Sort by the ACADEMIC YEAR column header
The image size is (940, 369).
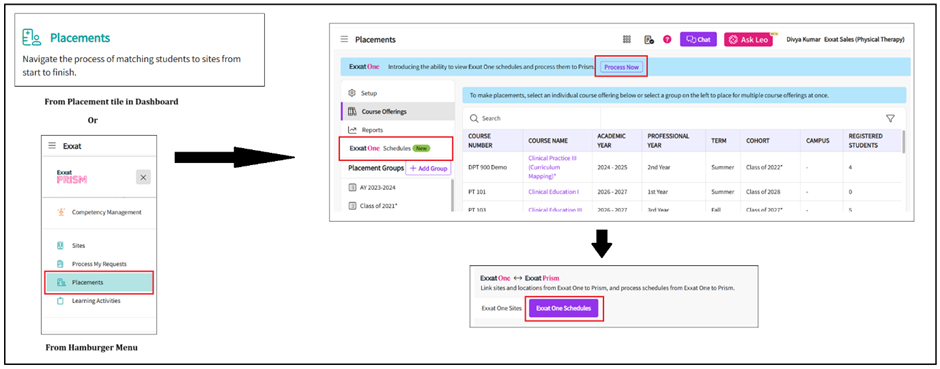coord(612,141)
